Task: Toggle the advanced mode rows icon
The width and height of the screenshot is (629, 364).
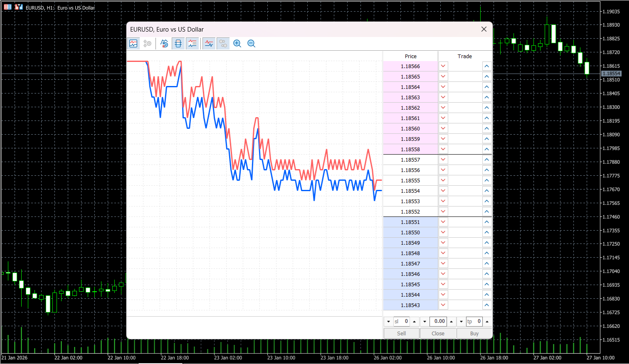Action: 192,43
